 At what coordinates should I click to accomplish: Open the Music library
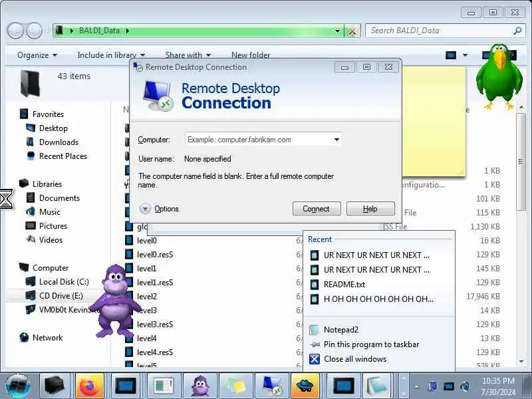click(49, 211)
